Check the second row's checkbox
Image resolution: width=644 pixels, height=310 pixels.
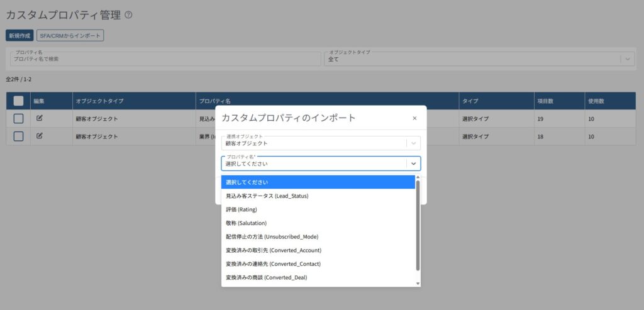(x=18, y=136)
